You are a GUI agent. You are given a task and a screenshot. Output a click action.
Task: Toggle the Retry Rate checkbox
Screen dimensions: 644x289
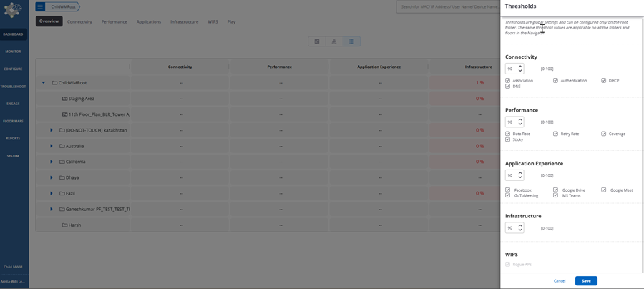556,134
